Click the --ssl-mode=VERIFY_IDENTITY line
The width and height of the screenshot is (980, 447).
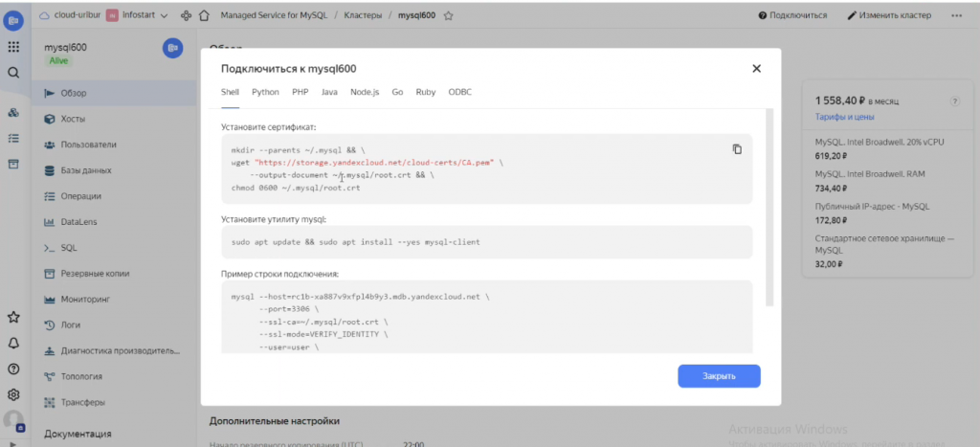(x=323, y=334)
